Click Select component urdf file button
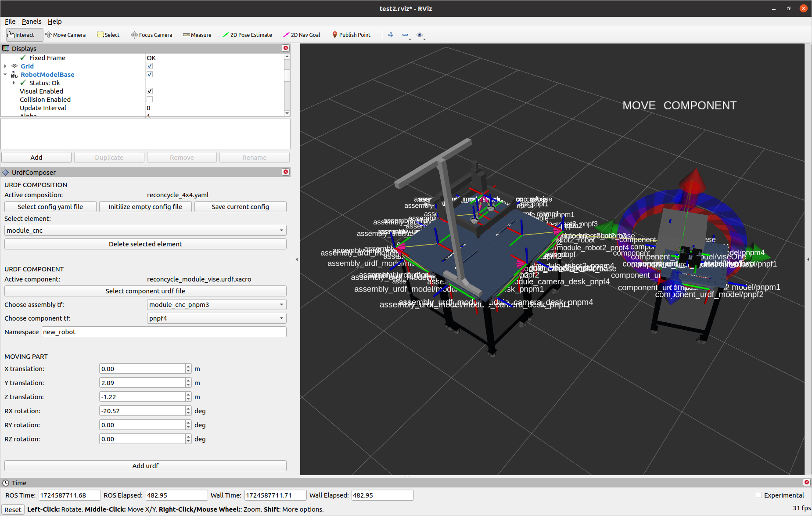The height and width of the screenshot is (516, 812). coord(145,291)
